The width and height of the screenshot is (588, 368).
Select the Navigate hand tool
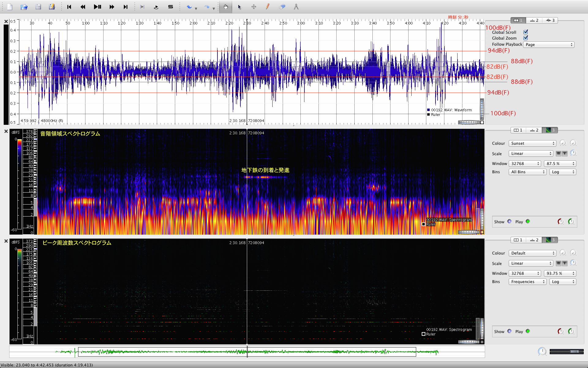226,7
